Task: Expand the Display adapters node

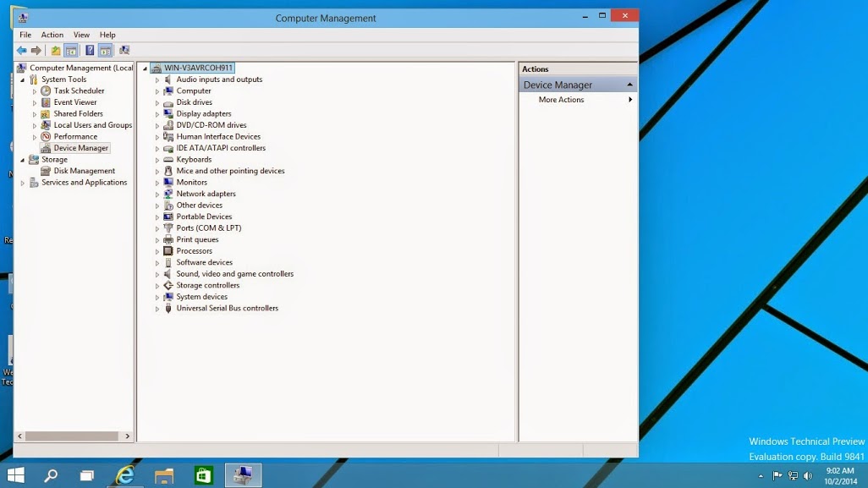Action: coord(157,114)
